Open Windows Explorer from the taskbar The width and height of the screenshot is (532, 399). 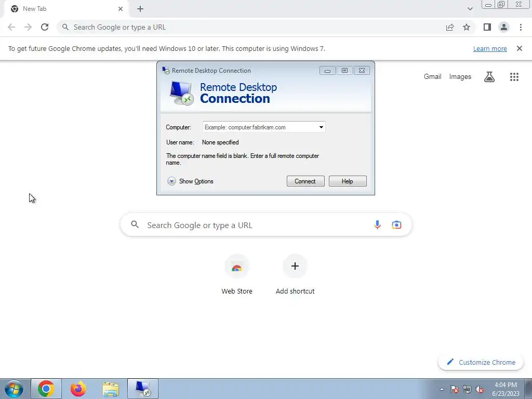coord(111,389)
